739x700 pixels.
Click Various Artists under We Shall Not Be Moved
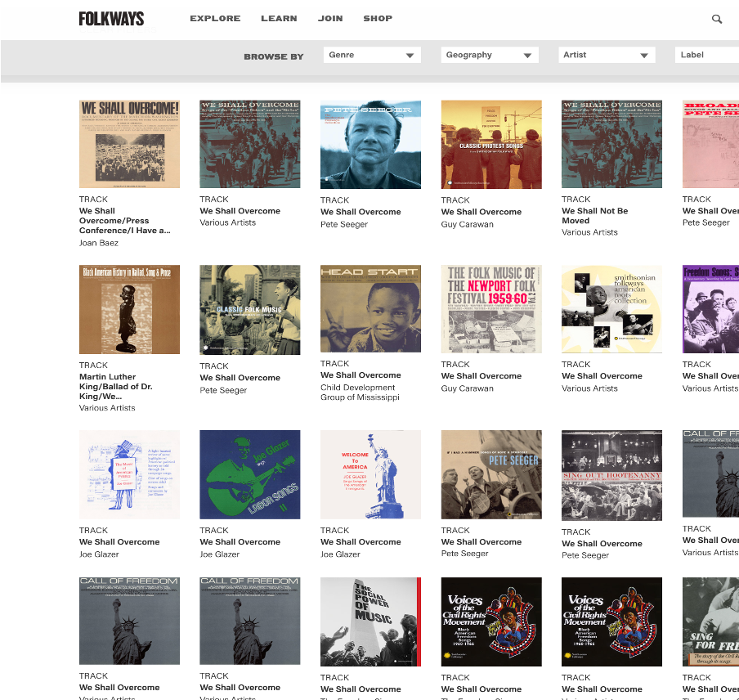coord(589,232)
